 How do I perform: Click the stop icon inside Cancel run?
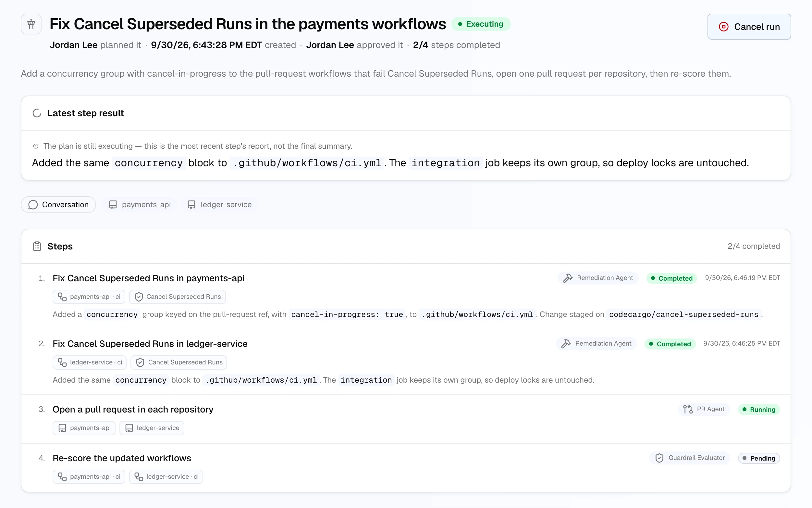click(x=724, y=27)
